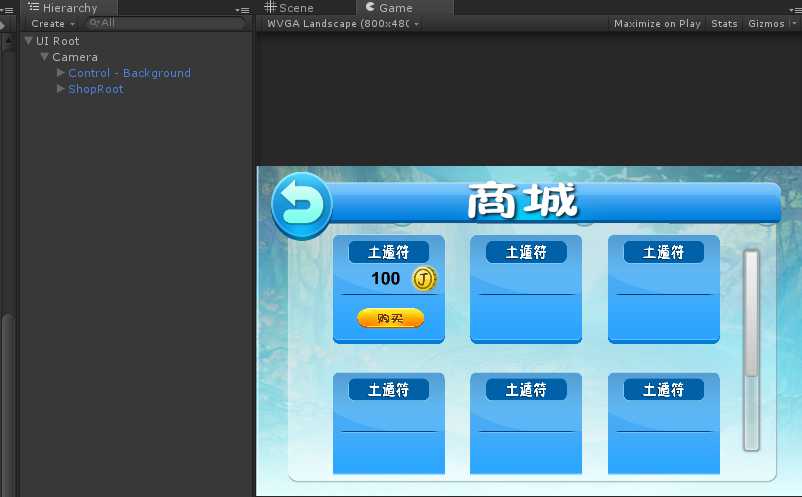Expand the ShopRoot node
This screenshot has width=802, height=497.
[x=60, y=88]
